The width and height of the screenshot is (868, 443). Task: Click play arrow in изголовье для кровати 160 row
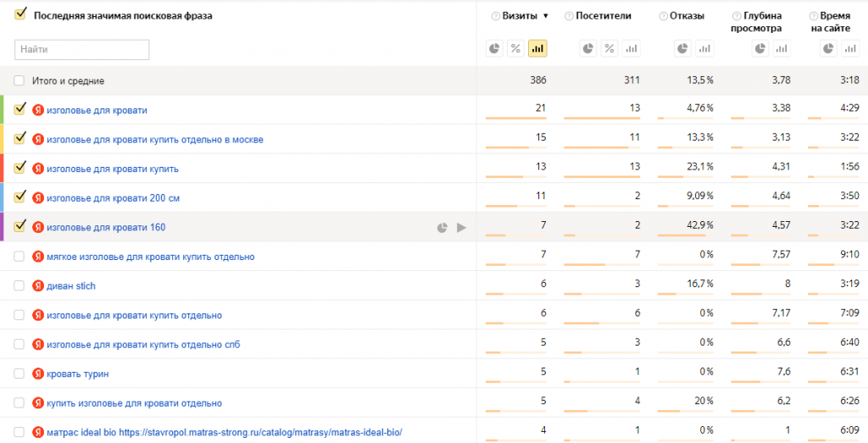point(461,227)
